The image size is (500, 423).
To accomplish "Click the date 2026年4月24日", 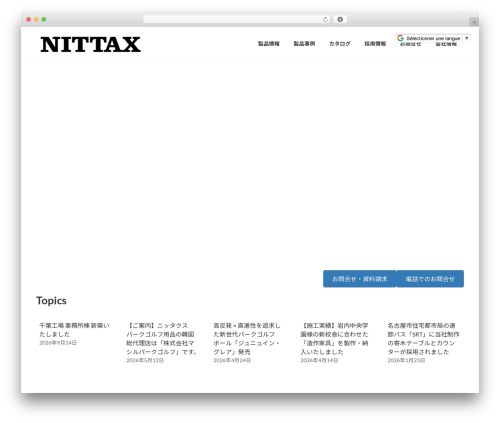I will point(232,360).
